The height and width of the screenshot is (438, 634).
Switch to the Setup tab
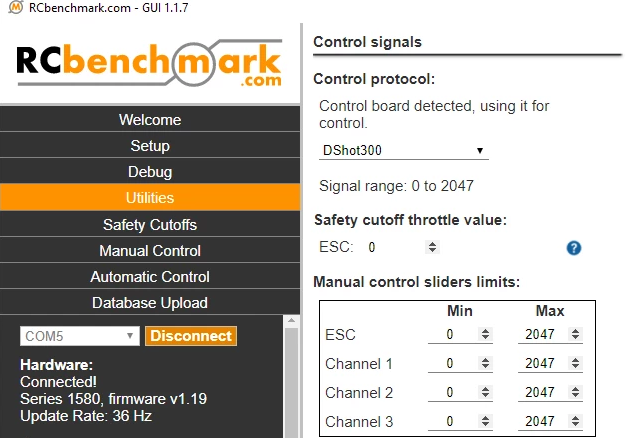[x=150, y=146]
